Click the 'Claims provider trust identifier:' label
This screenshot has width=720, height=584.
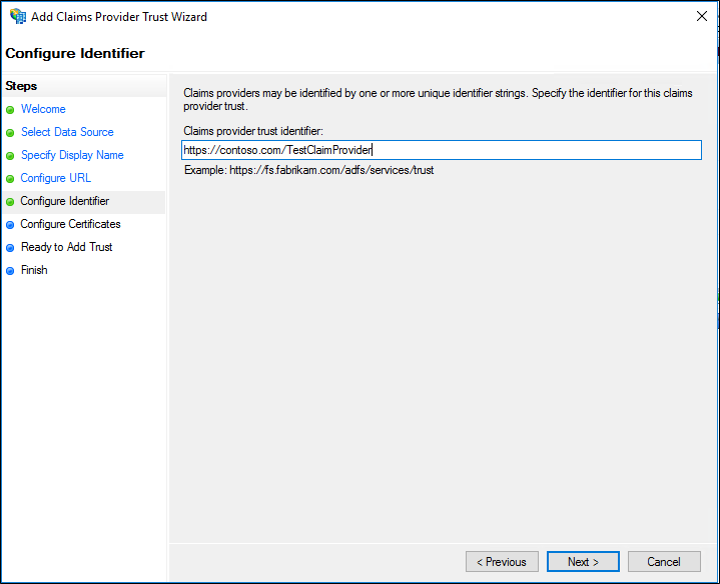[253, 131]
